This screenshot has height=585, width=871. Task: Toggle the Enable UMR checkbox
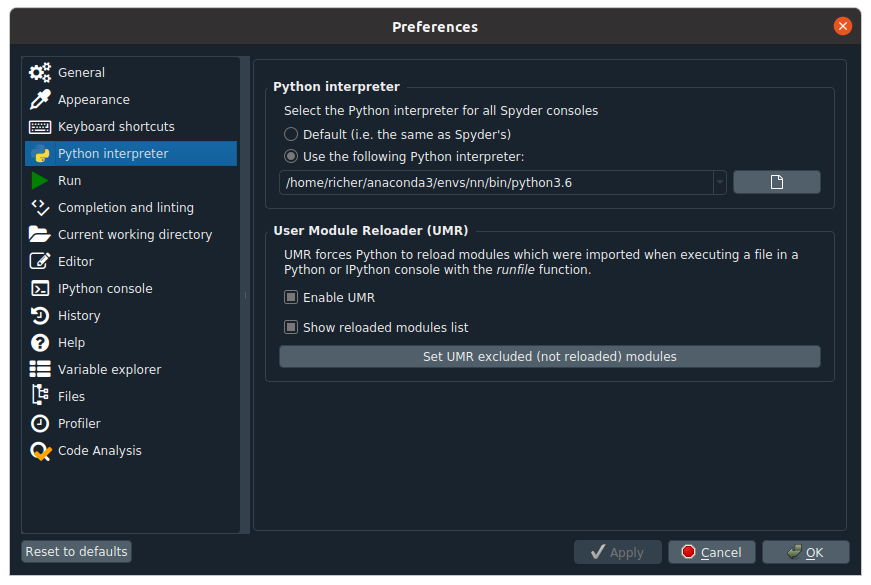tap(291, 297)
